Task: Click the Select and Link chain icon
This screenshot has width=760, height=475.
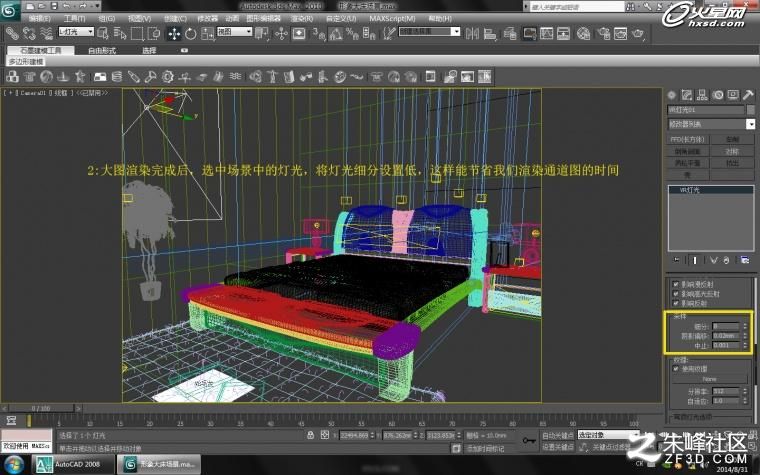Action: click(x=12, y=33)
